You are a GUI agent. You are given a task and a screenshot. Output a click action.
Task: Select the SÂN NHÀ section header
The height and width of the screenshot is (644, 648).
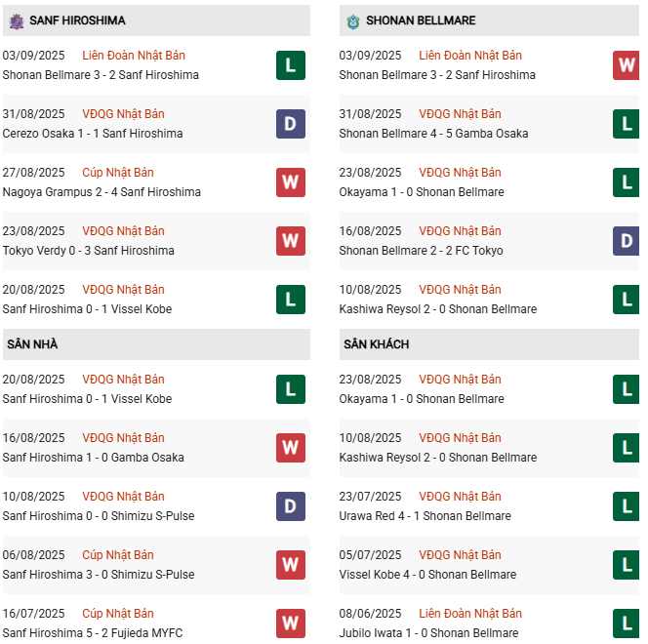pyautogui.click(x=31, y=344)
